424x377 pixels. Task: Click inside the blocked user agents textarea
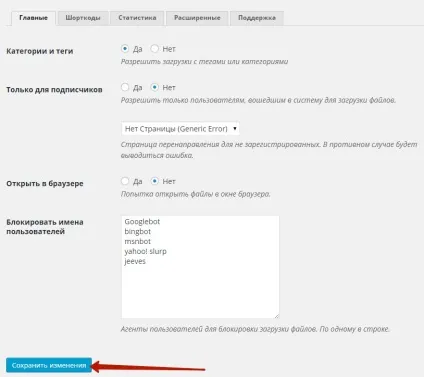(x=200, y=267)
